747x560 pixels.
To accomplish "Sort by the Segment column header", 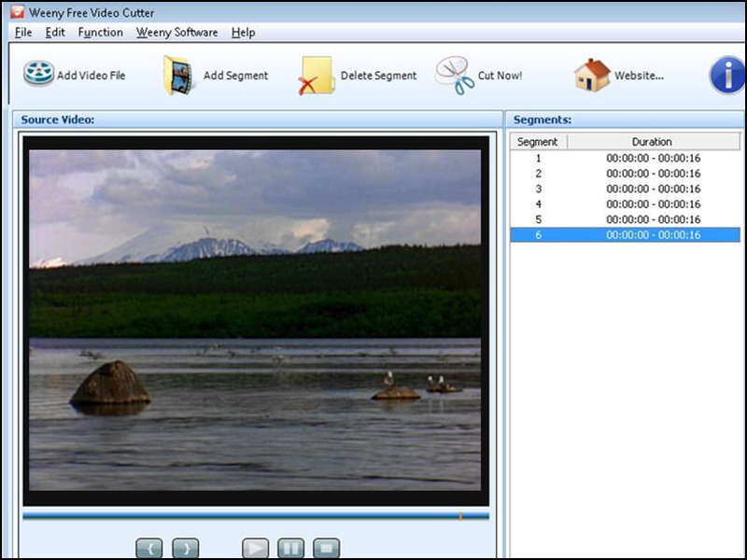I will (x=539, y=142).
